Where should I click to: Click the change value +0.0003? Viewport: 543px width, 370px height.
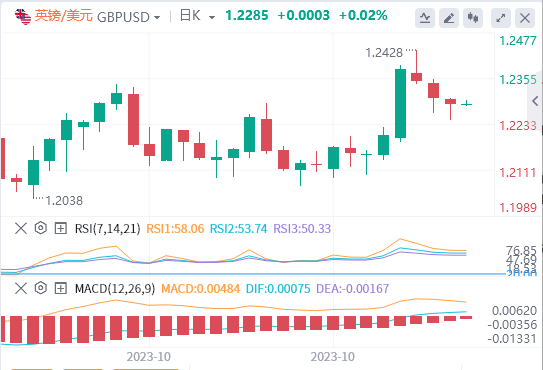304,16
